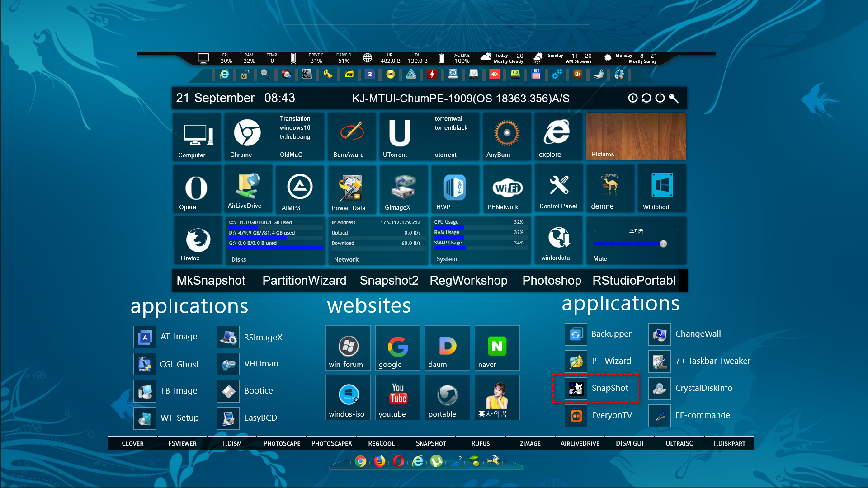
Task: Open BurnAware tile
Action: [352, 137]
